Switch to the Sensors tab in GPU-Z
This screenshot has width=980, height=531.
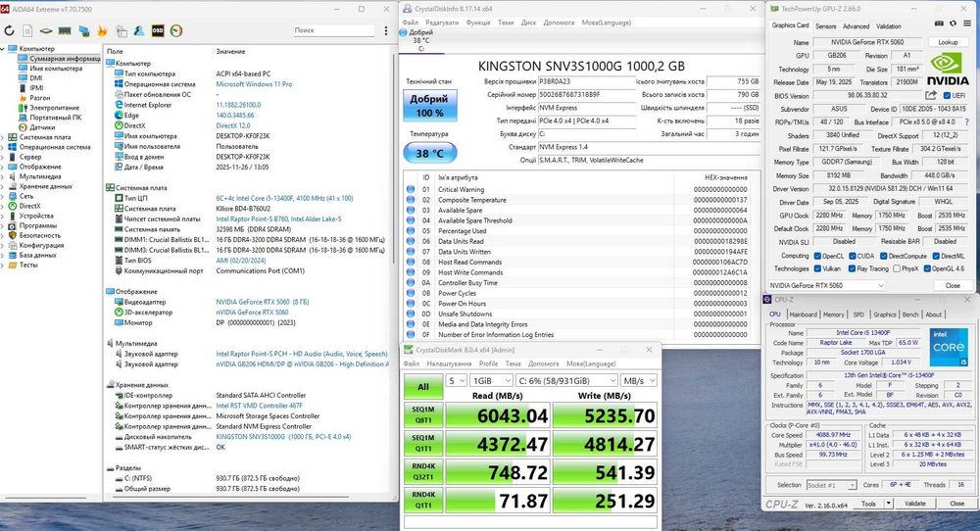click(x=825, y=26)
